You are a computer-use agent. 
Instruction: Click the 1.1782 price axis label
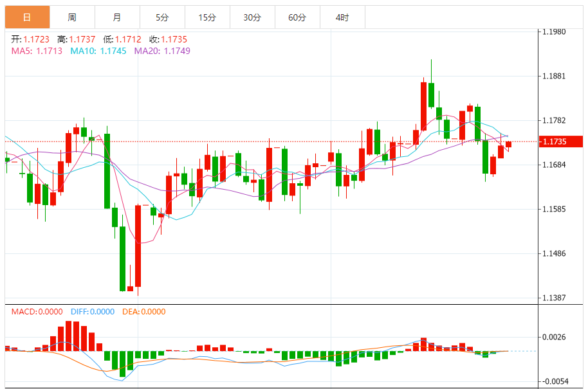(554, 120)
